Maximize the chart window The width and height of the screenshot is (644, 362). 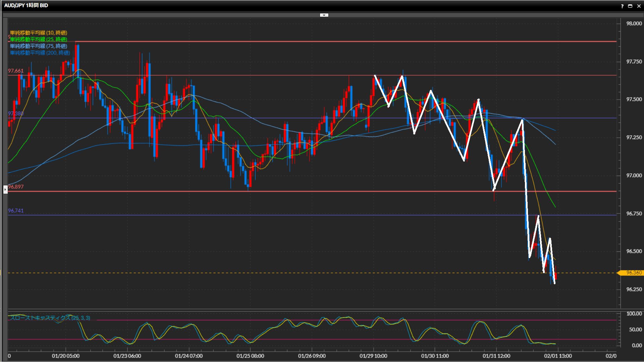(x=630, y=6)
